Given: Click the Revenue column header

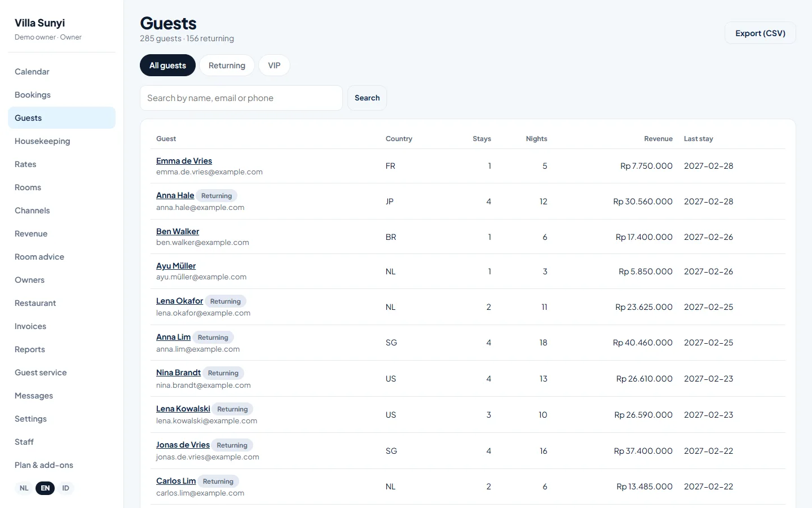Looking at the screenshot, I should 658,139.
